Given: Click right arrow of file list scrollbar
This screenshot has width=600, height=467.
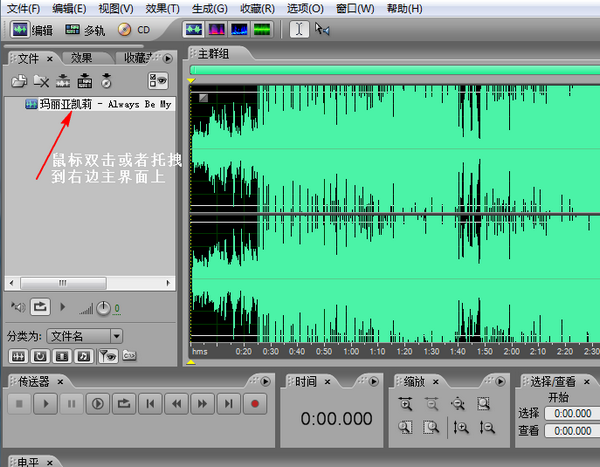Looking at the screenshot, I should click(168, 283).
